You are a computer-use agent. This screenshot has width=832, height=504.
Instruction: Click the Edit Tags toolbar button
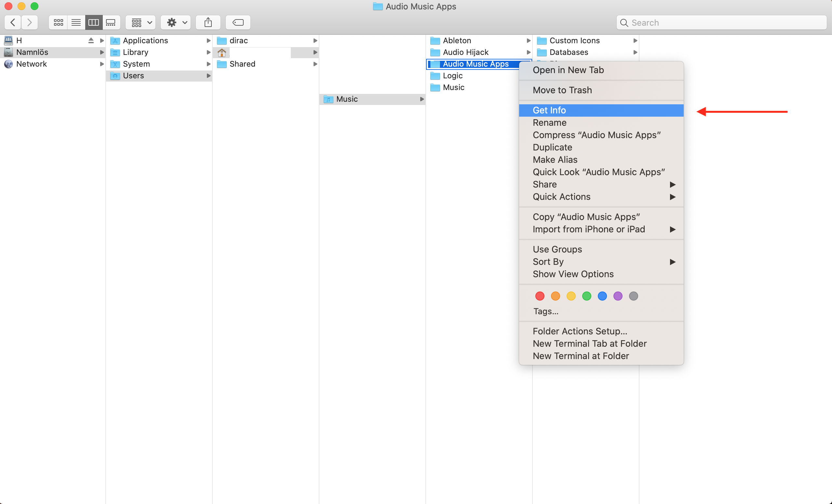pyautogui.click(x=238, y=23)
